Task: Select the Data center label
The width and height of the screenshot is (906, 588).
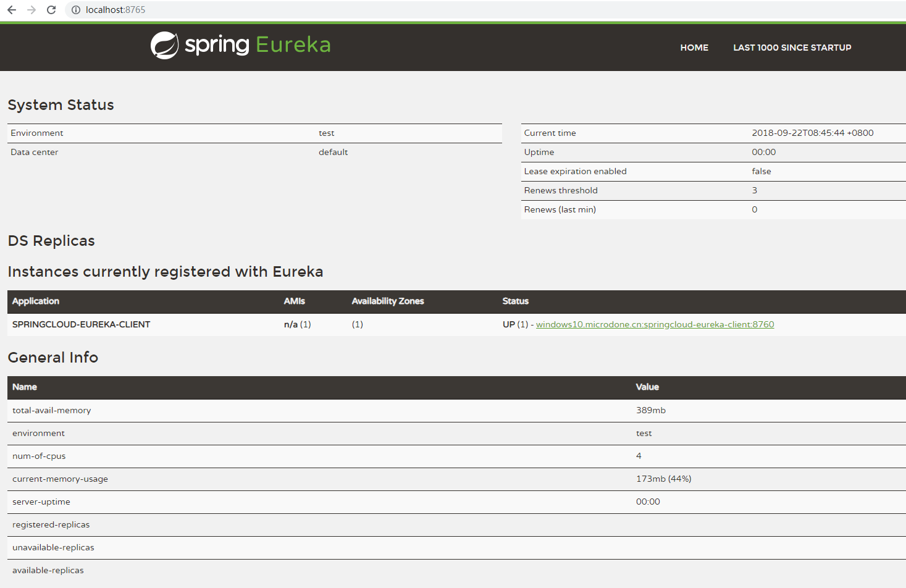Action: [x=35, y=152]
